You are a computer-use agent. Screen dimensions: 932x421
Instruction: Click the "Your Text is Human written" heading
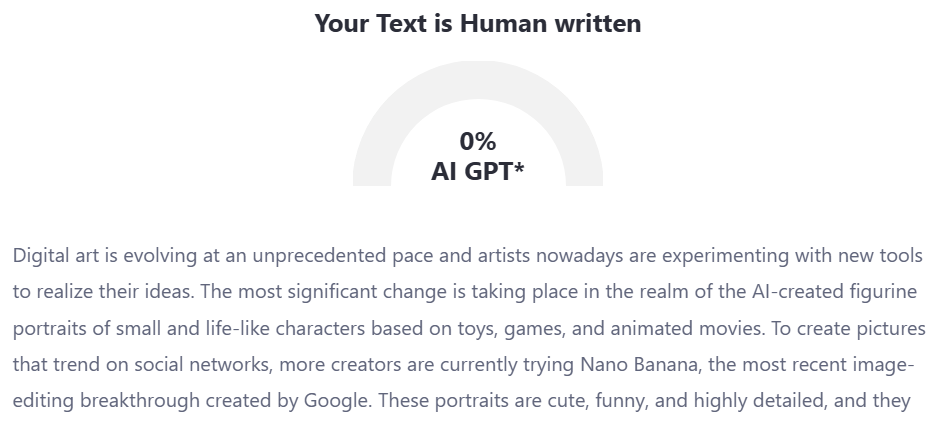[x=477, y=24]
